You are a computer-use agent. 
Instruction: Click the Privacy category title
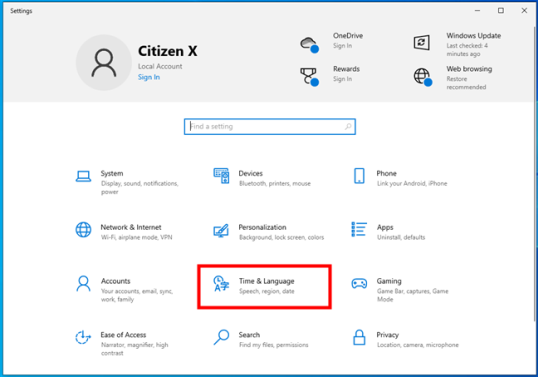point(387,335)
